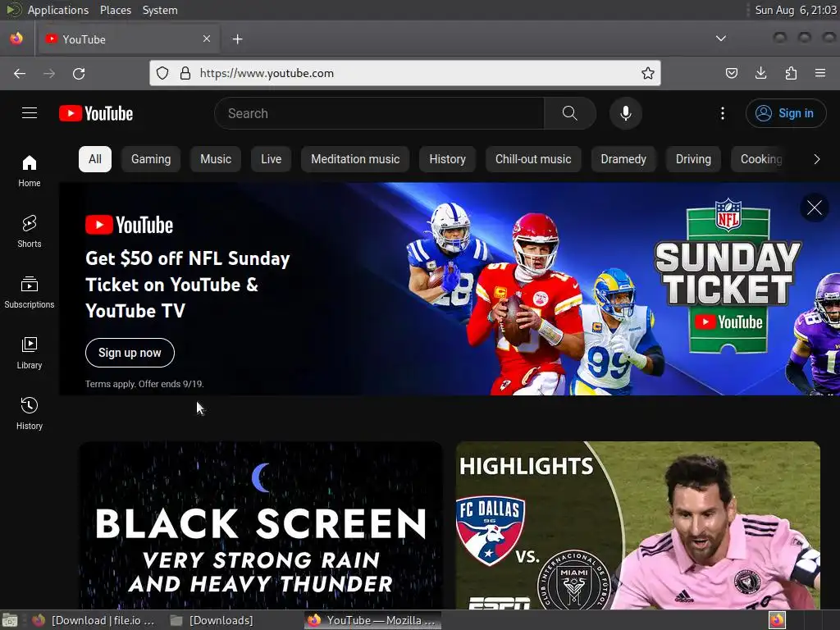Open the Firefox extensions puzzle icon
Viewport: 840px width, 630px height.
[x=791, y=73]
